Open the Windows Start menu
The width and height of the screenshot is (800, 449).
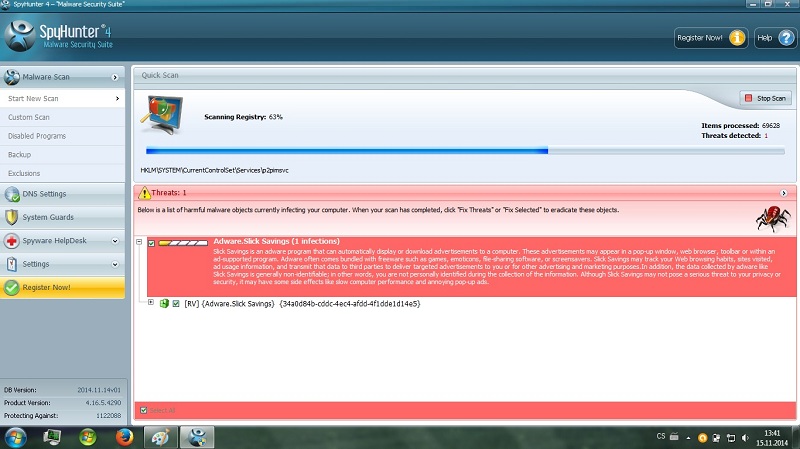click(x=15, y=437)
